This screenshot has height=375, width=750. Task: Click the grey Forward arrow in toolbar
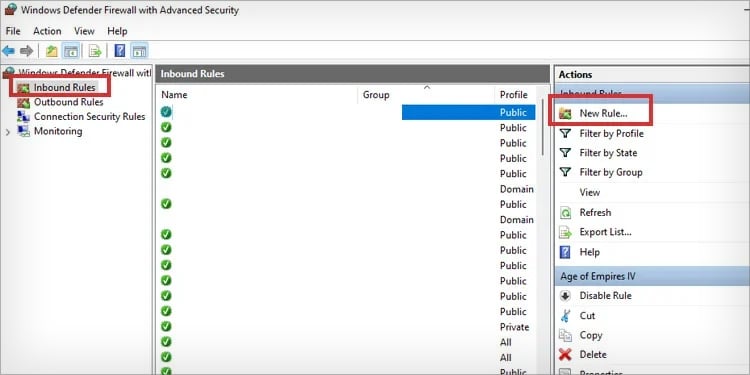point(26,51)
